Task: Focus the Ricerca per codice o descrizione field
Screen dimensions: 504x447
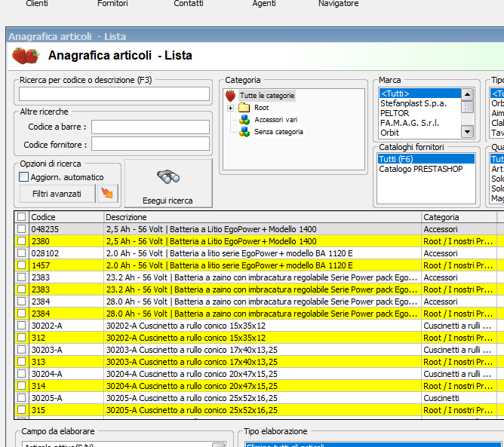Action: click(x=114, y=94)
